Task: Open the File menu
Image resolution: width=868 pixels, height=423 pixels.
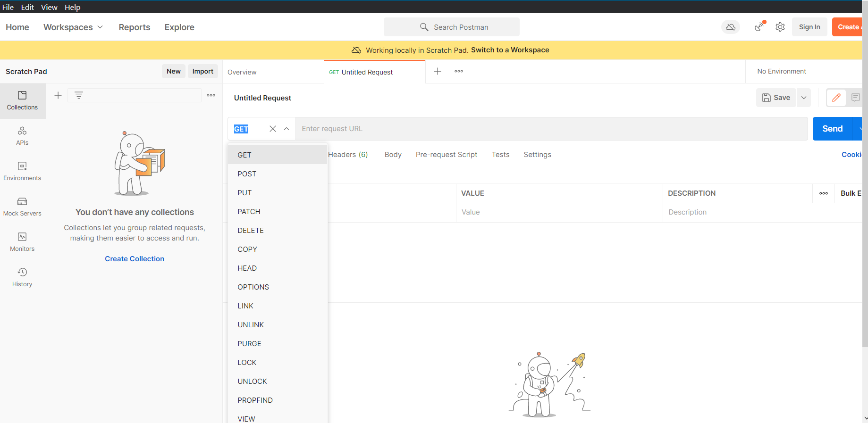Action: point(8,7)
